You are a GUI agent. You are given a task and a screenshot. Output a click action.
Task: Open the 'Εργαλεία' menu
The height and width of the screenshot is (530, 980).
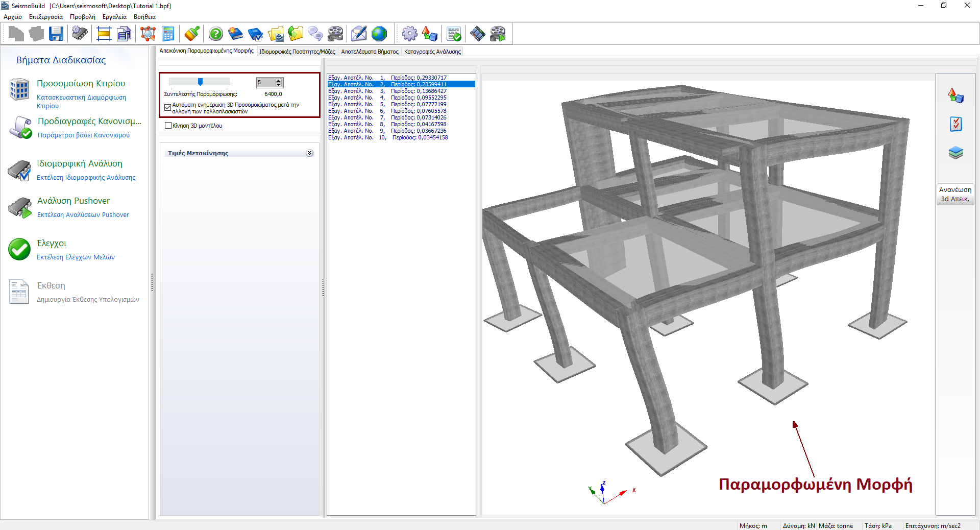point(114,17)
